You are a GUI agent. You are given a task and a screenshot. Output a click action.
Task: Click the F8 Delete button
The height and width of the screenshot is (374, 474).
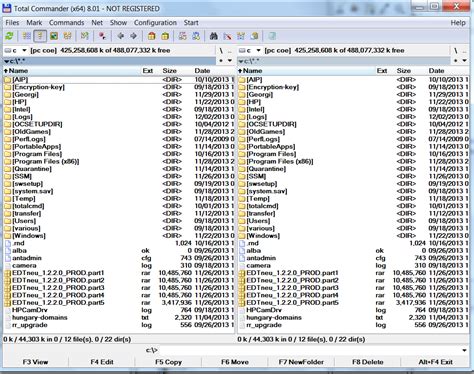(x=368, y=362)
